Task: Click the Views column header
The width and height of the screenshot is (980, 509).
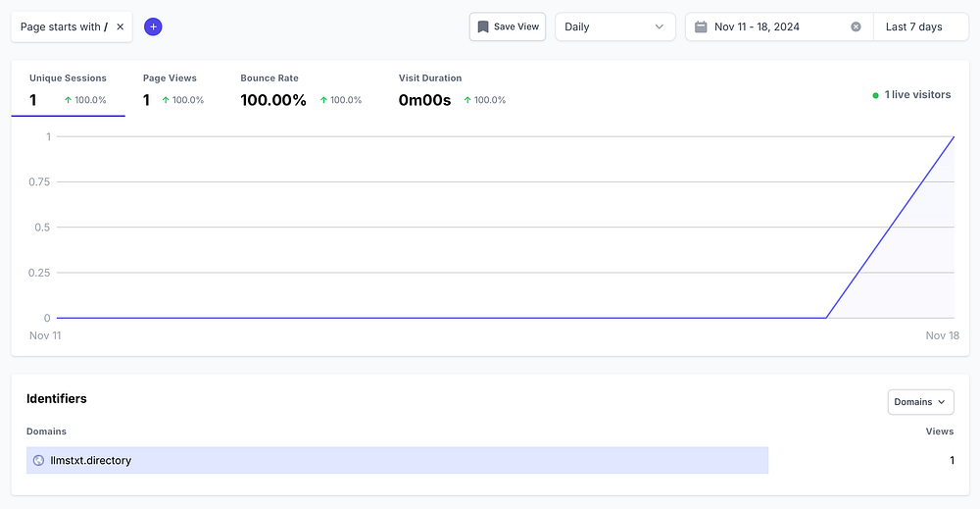Action: click(940, 432)
